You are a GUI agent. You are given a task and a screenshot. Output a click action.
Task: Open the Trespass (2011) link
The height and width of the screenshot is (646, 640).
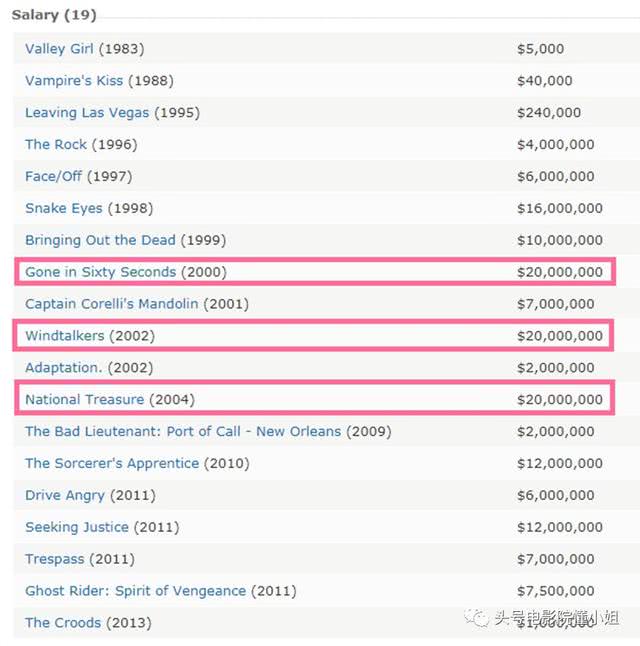pyautogui.click(x=56, y=559)
